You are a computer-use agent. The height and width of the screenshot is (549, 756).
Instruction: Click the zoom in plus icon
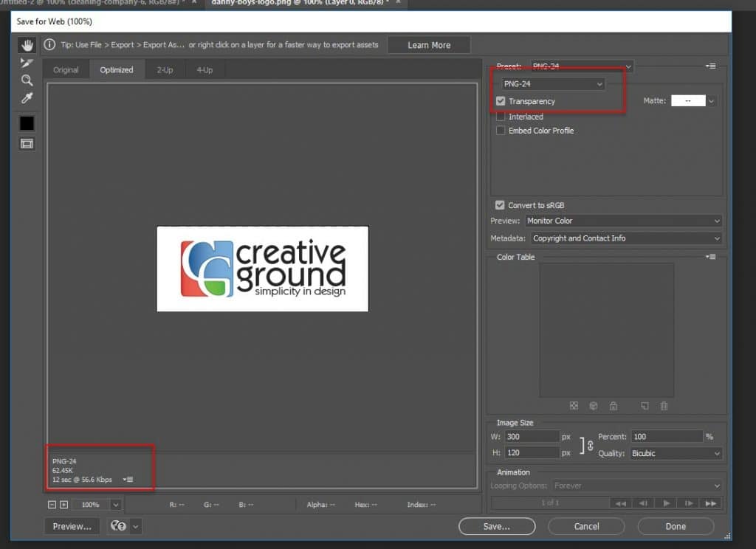63,505
